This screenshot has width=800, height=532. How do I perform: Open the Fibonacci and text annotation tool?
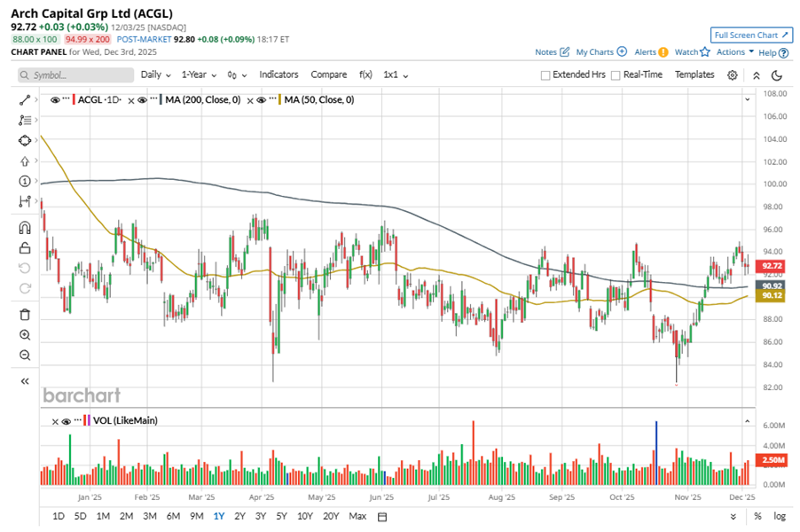[25, 121]
